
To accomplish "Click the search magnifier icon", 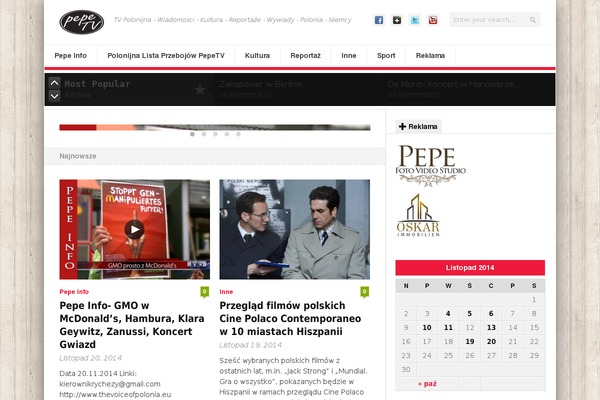I will (533, 20).
